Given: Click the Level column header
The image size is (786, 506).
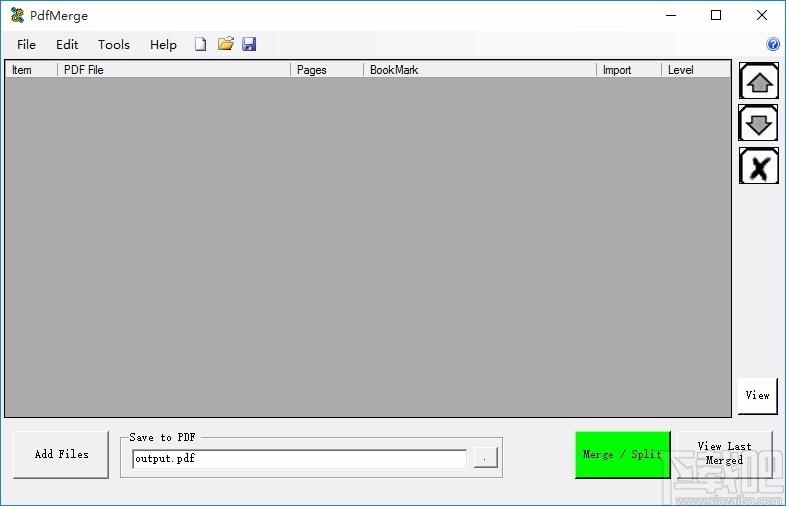Looking at the screenshot, I should [696, 70].
